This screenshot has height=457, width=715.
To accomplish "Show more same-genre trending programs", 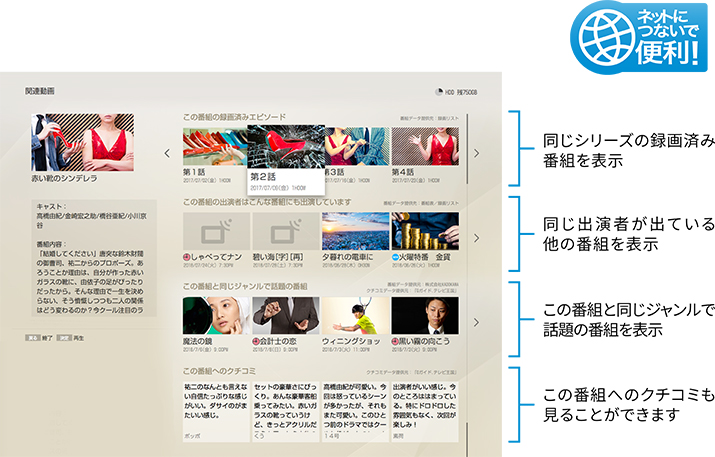I will point(477,321).
